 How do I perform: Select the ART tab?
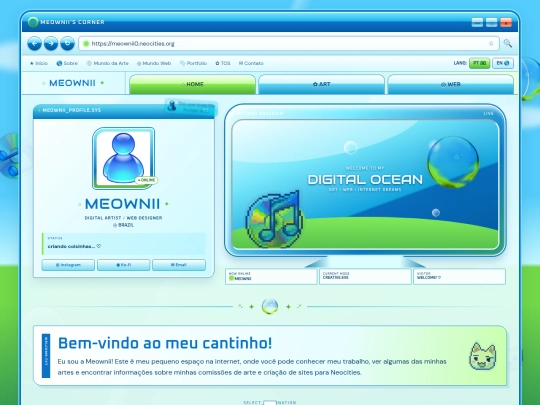click(321, 84)
